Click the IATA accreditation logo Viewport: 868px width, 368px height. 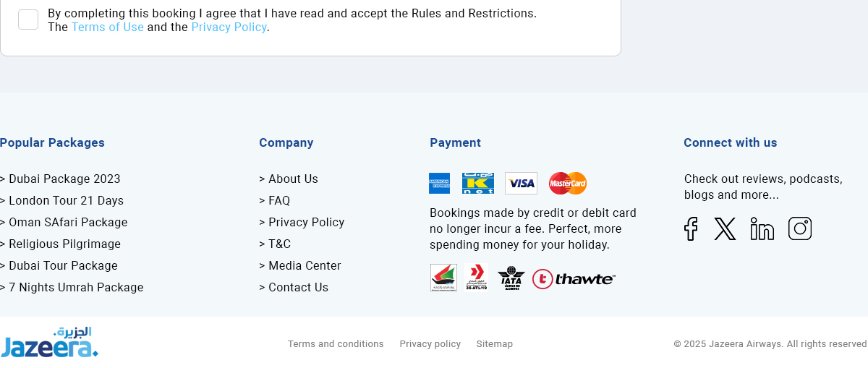pyautogui.click(x=511, y=278)
